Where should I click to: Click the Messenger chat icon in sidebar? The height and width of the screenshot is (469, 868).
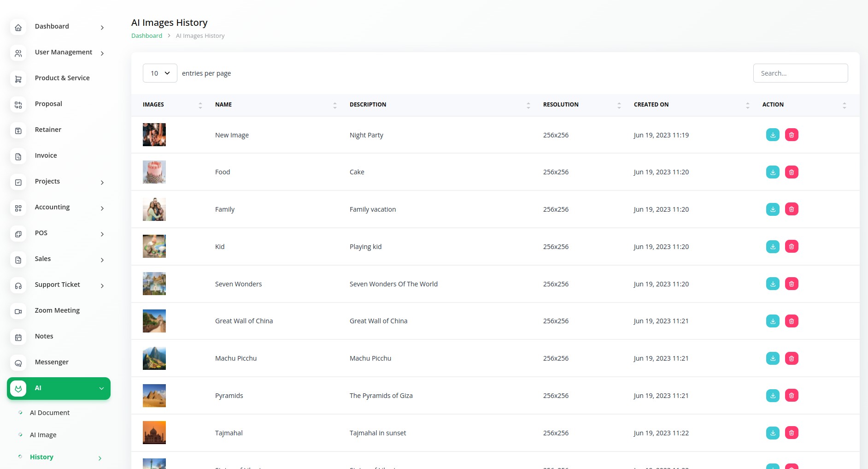[18, 363]
